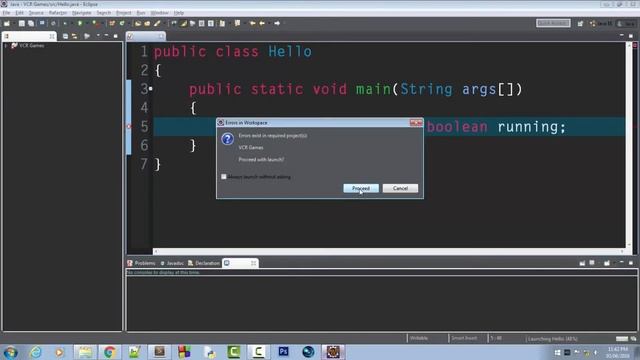Open the Source menu

36,13
